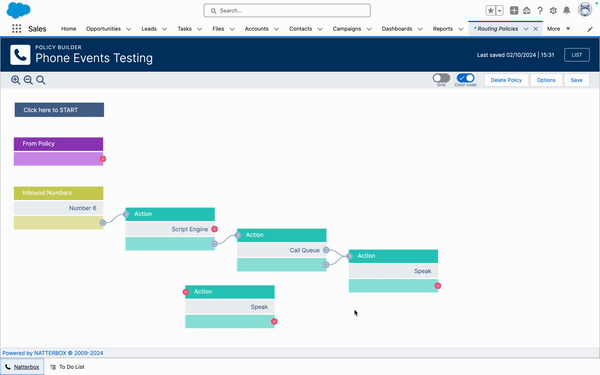Open the favorites list dropdown arrow

[499, 11]
